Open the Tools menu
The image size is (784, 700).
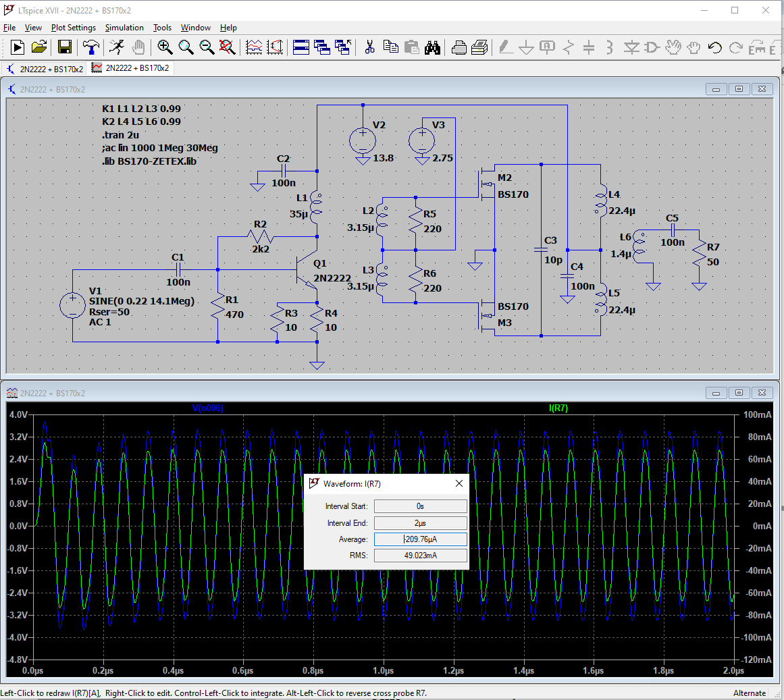pos(162,28)
